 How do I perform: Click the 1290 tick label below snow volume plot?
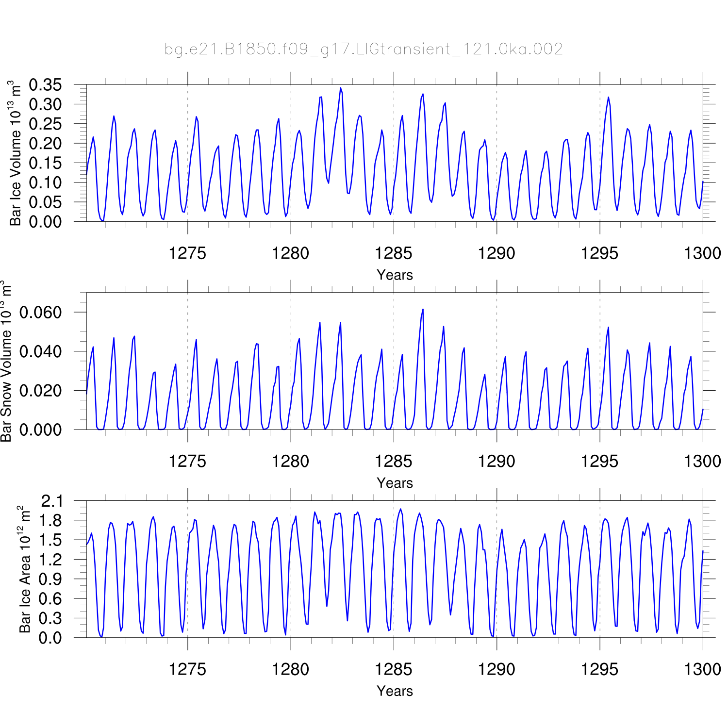(496, 461)
